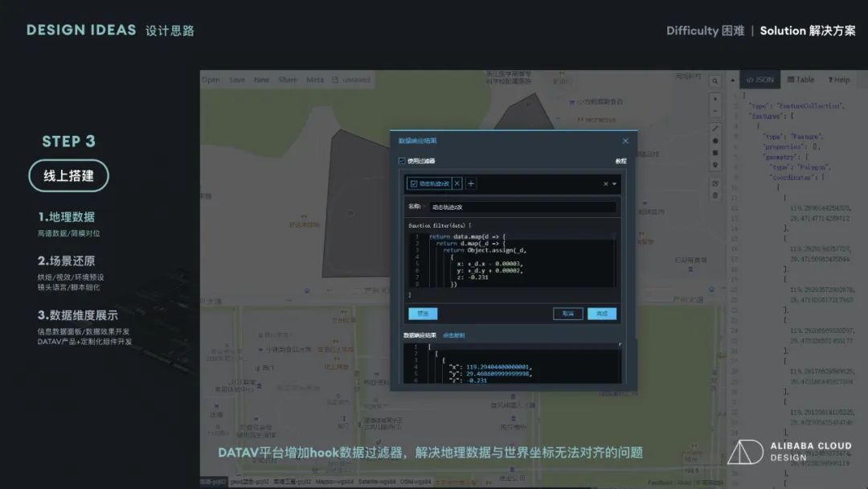Open the Meta menu in map editor
This screenshot has height=489, width=868.
click(315, 80)
